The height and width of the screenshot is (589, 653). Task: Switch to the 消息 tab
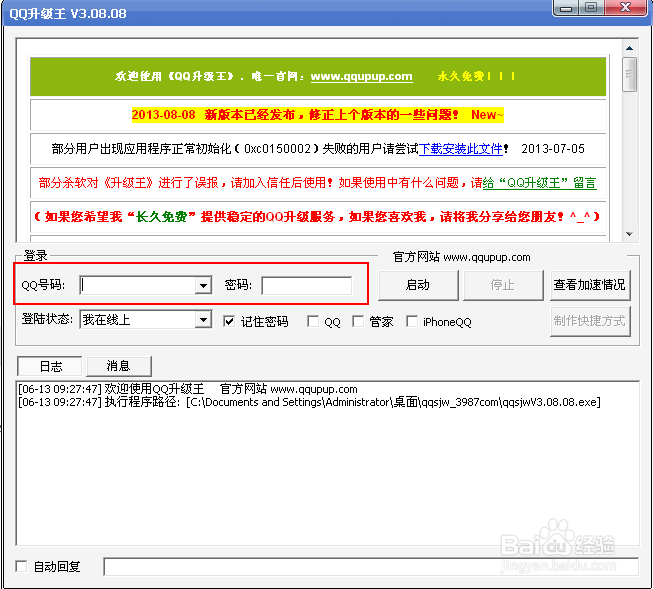point(119,366)
